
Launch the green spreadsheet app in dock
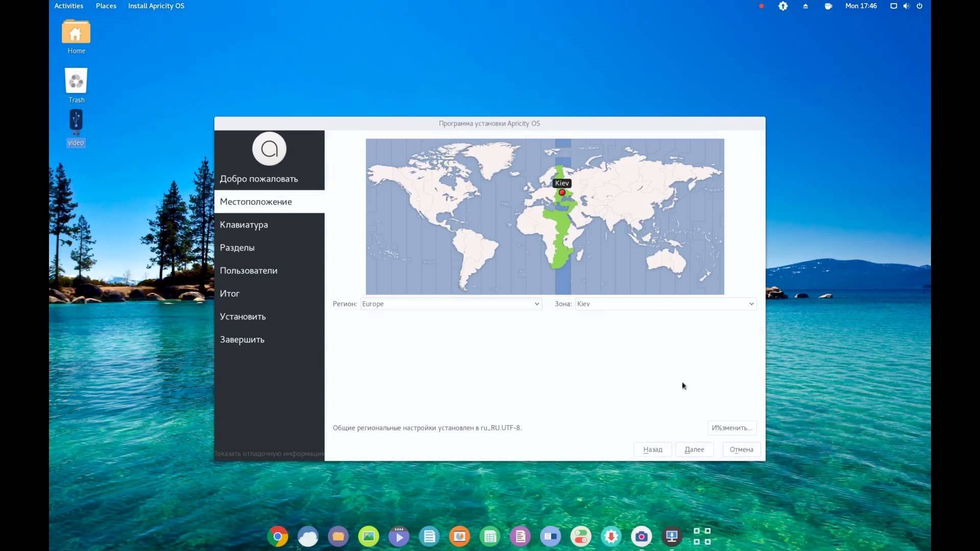coord(490,537)
